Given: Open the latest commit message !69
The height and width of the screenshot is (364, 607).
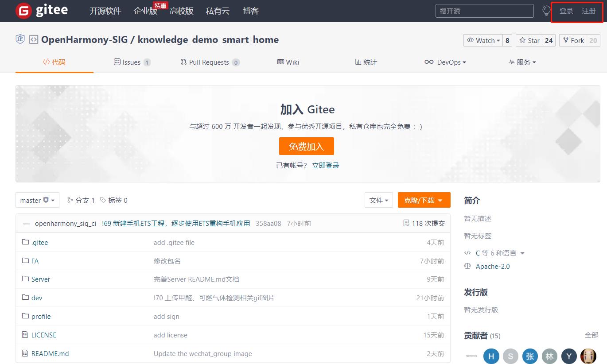Looking at the screenshot, I should [176, 224].
